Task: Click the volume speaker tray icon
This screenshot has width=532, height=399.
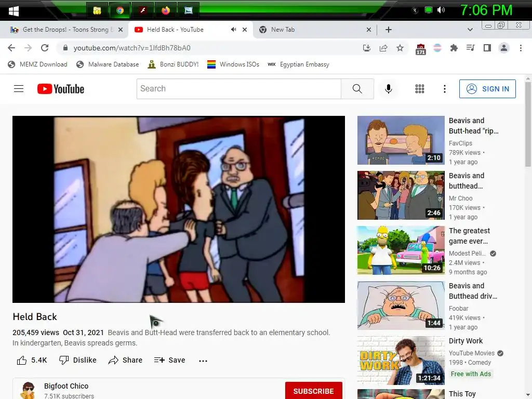Action: (441, 10)
